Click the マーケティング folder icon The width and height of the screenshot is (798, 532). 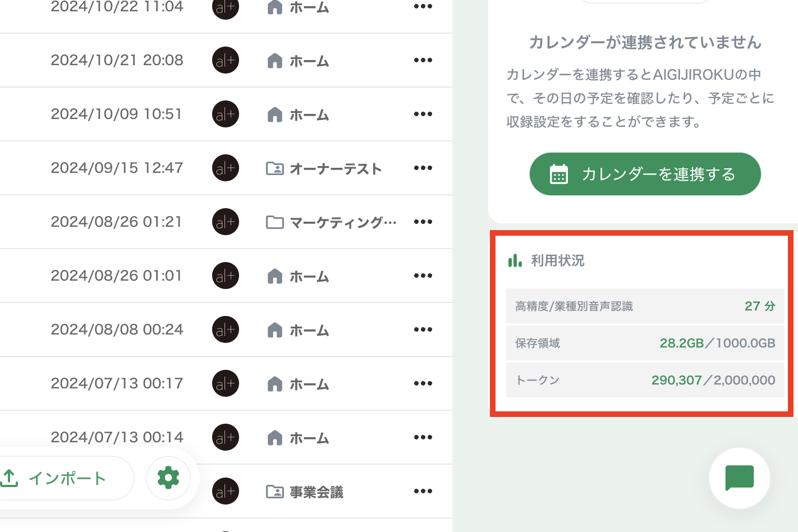[x=274, y=222]
